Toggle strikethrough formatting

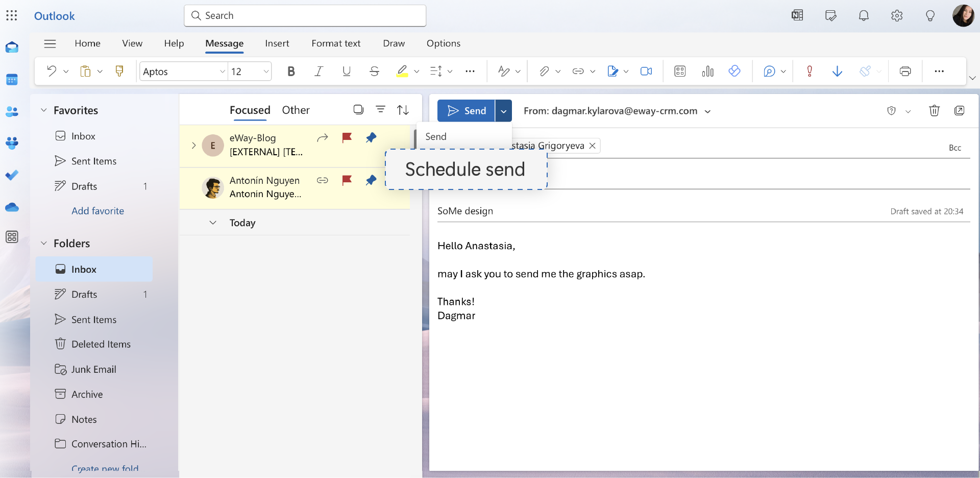(x=374, y=71)
